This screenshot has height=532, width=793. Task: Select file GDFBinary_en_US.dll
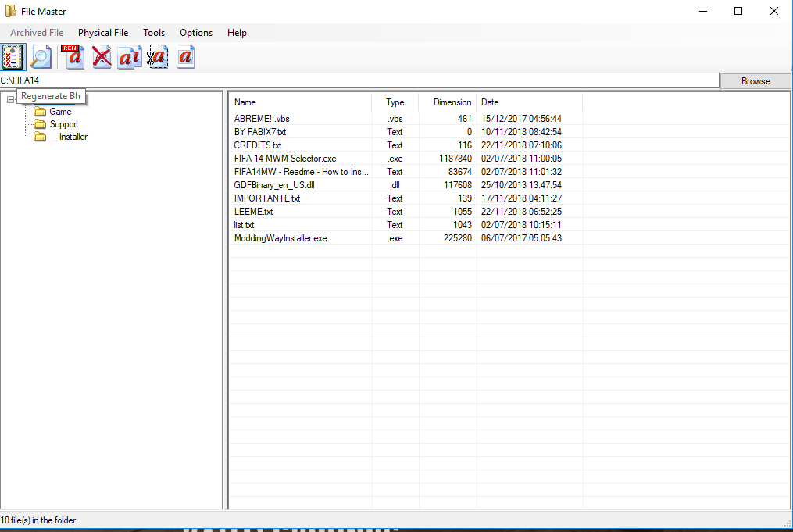(274, 185)
